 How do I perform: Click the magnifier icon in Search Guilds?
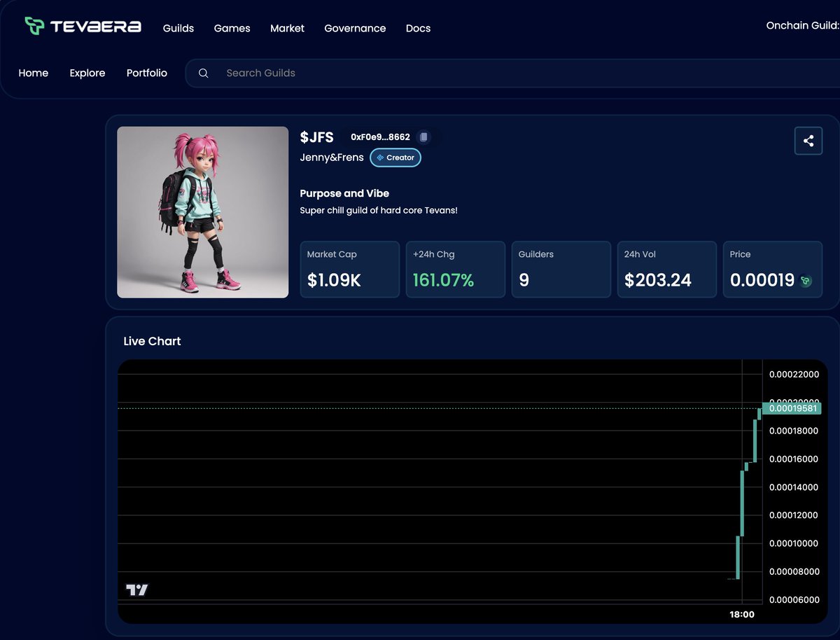tap(203, 73)
